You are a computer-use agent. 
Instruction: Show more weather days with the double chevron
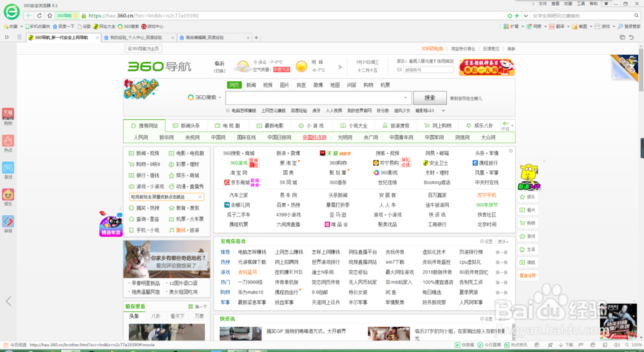pyautogui.click(x=340, y=66)
